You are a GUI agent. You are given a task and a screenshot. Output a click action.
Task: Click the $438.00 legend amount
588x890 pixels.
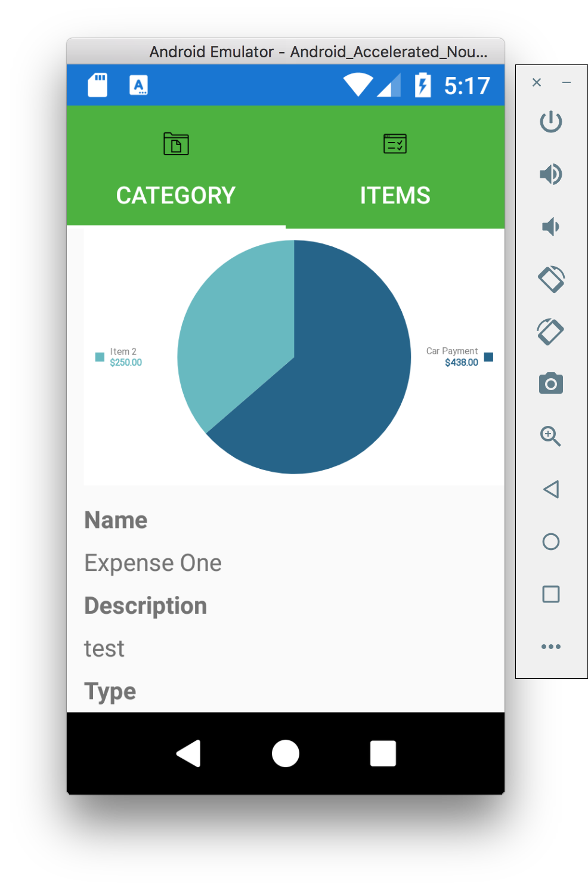click(x=462, y=362)
